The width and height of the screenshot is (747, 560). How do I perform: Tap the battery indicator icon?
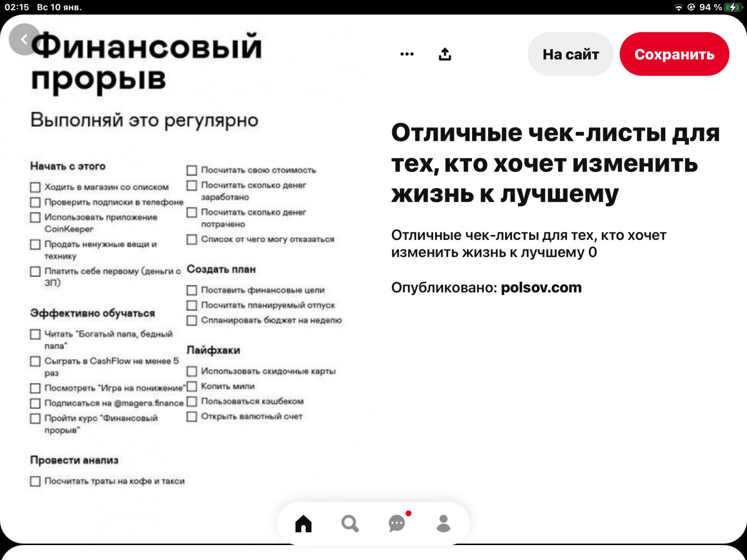pos(733,7)
